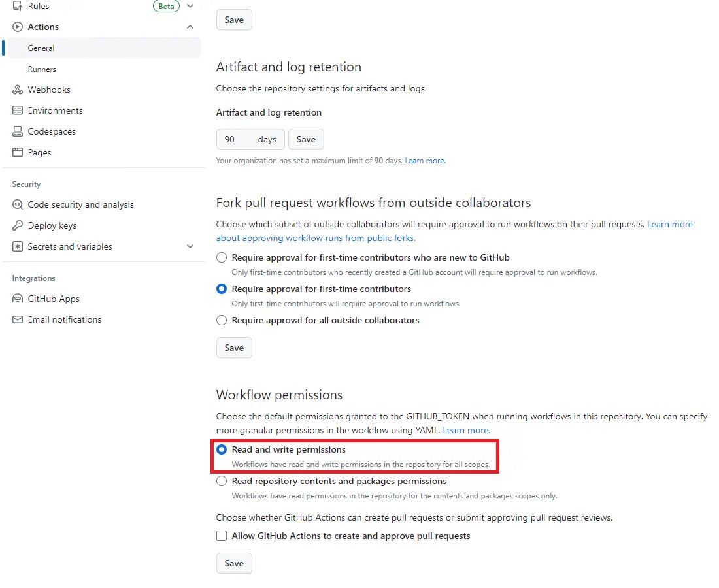Save the artifact and log retention setting

click(x=306, y=139)
